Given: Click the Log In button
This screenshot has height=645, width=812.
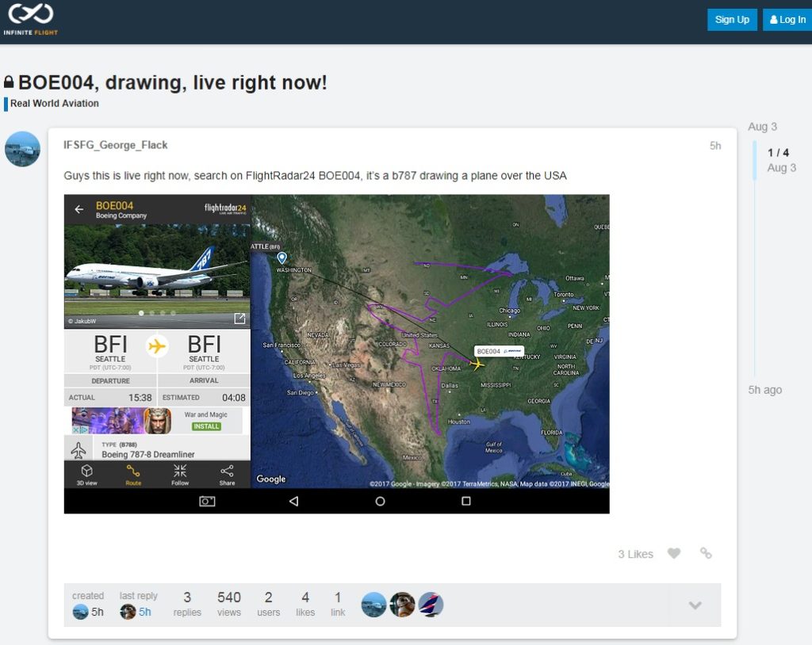Looking at the screenshot, I should [787, 20].
